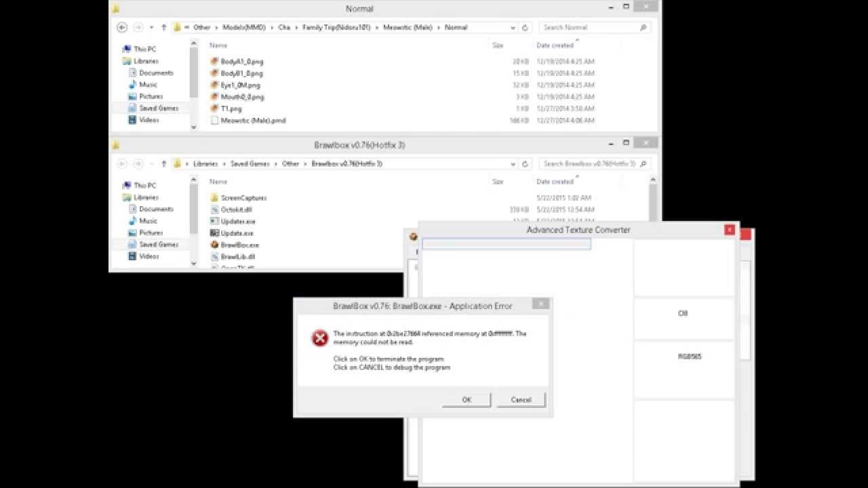Select the BodyB1_0.png file icon
Viewport: 868px width, 488px height.
214,73
